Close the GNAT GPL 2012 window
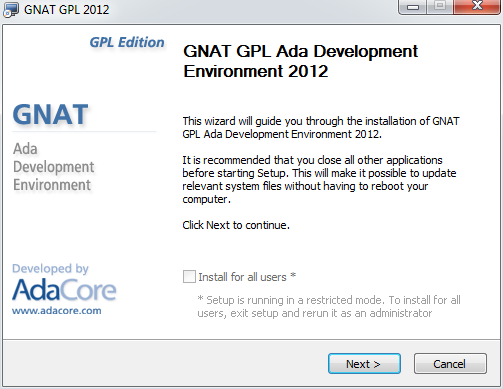This screenshot has width=503, height=389. click(x=477, y=6)
